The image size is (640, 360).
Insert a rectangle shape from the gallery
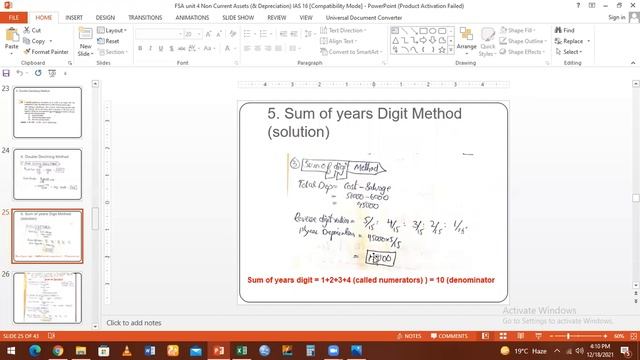click(423, 31)
